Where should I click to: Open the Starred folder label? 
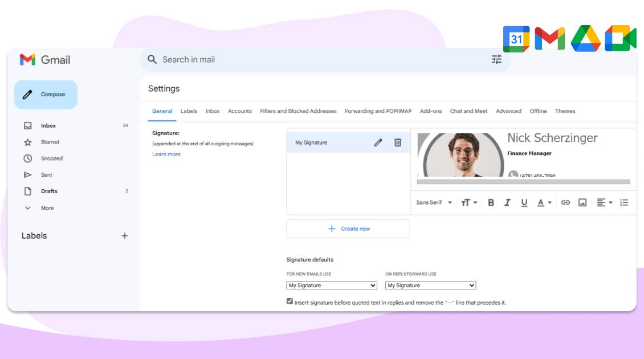pyautogui.click(x=50, y=142)
